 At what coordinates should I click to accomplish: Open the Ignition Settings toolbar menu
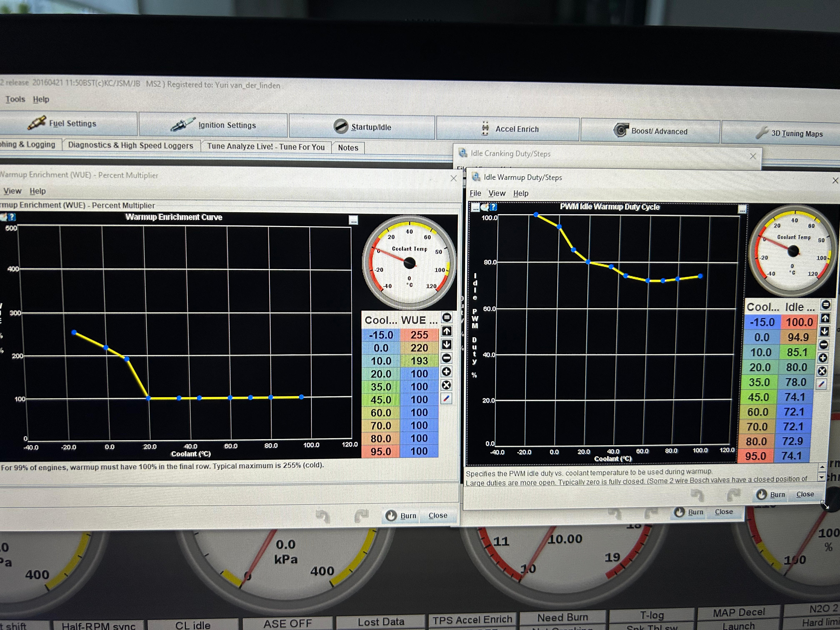point(213,125)
